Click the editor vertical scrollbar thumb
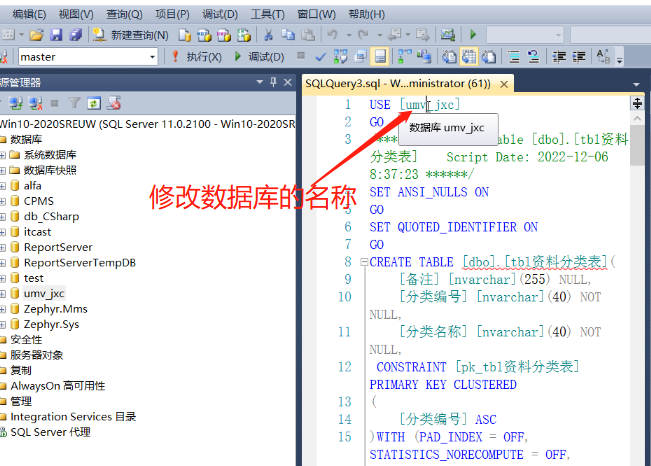Image resolution: width=651 pixels, height=466 pixels. [x=637, y=146]
